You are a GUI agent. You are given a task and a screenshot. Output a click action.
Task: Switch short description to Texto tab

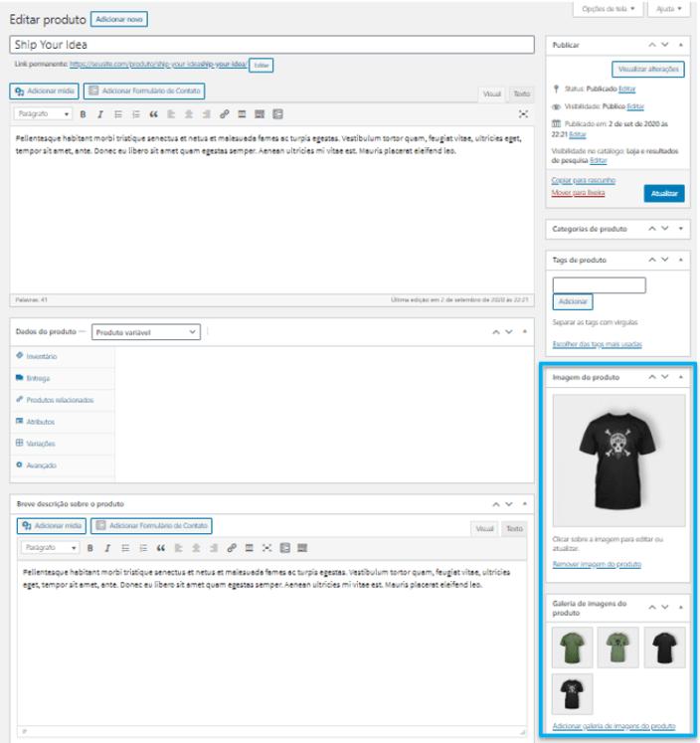(x=514, y=529)
